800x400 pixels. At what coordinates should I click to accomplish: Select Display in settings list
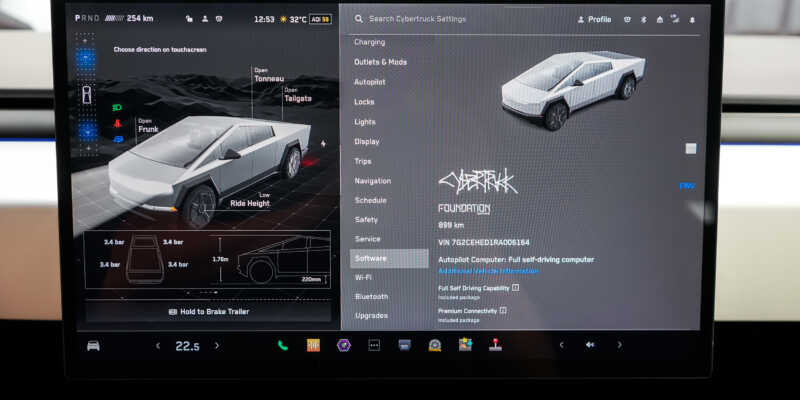(367, 142)
